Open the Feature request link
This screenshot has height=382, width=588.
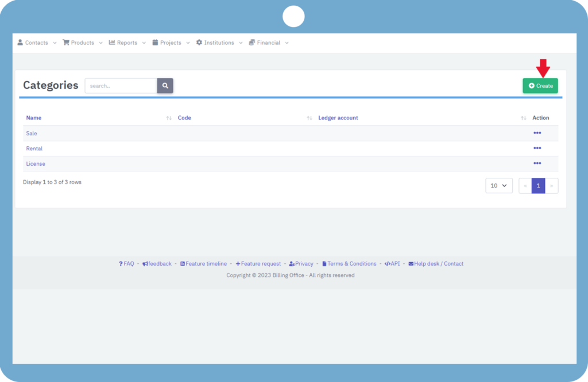coord(258,264)
